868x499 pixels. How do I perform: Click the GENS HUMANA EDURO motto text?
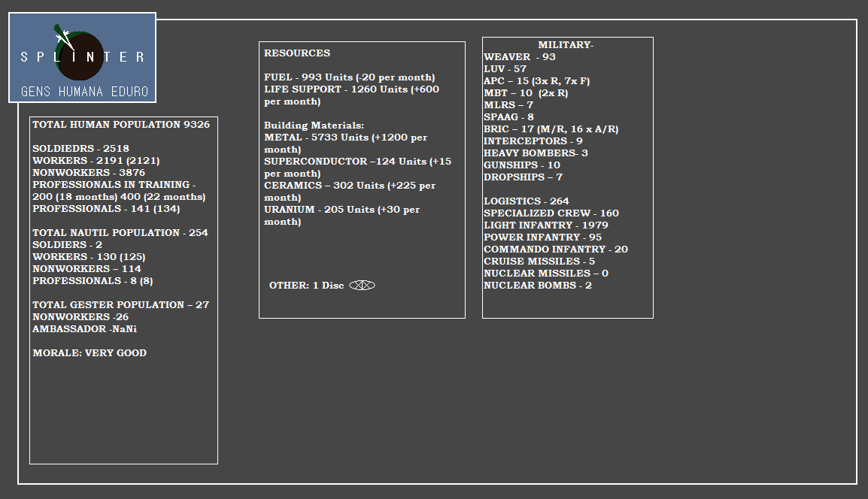(83, 92)
